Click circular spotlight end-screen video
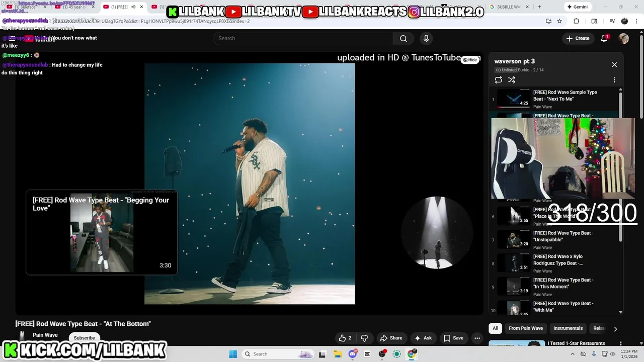Image resolution: width=644 pixels, height=362 pixels. click(436, 232)
